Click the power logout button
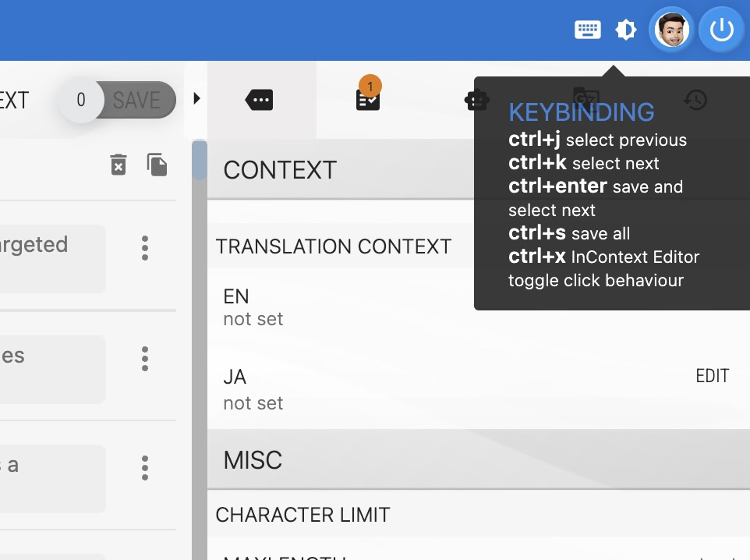Image resolution: width=750 pixels, height=560 pixels. (x=721, y=30)
